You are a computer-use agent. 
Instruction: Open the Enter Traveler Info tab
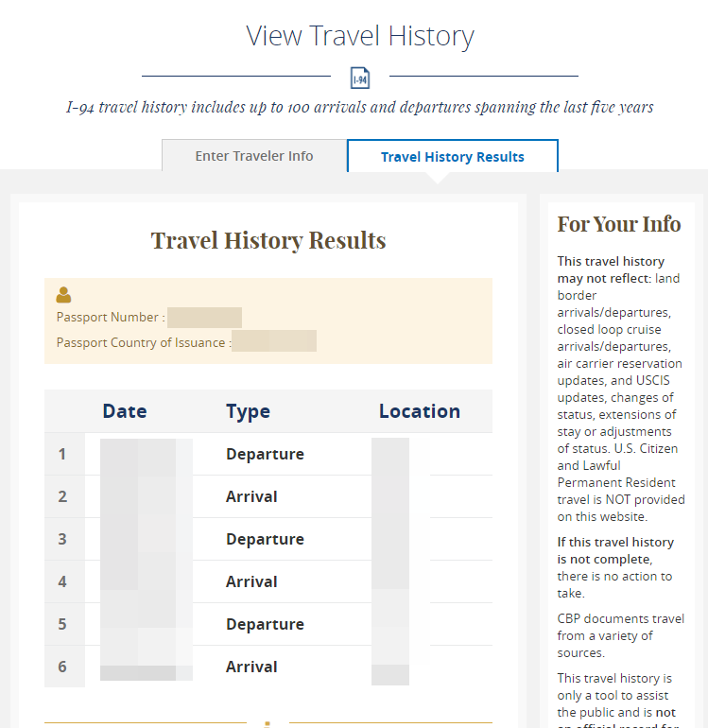point(254,156)
